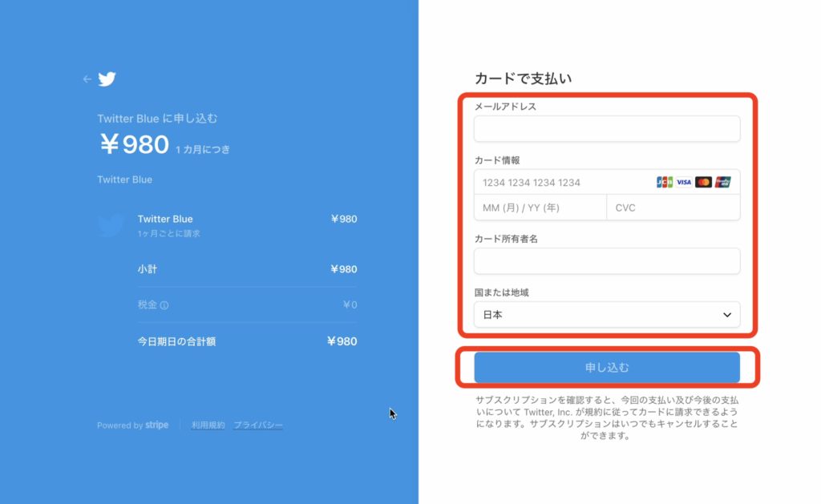Click the Visa card brand icon
Screen dimensions: 821x504
click(684, 182)
